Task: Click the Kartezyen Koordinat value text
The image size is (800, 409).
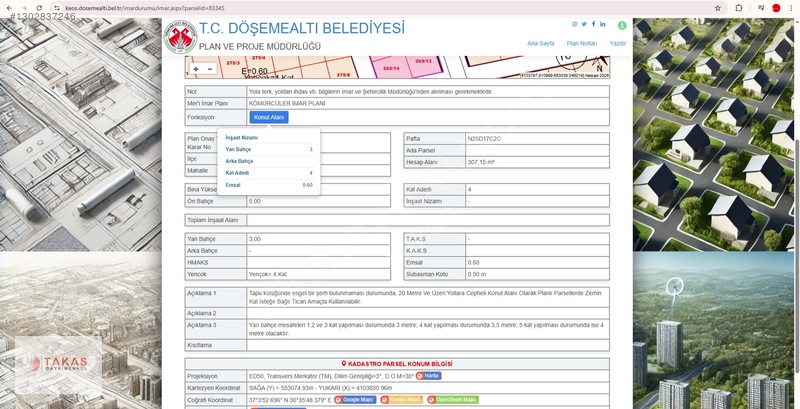Action: [320, 388]
